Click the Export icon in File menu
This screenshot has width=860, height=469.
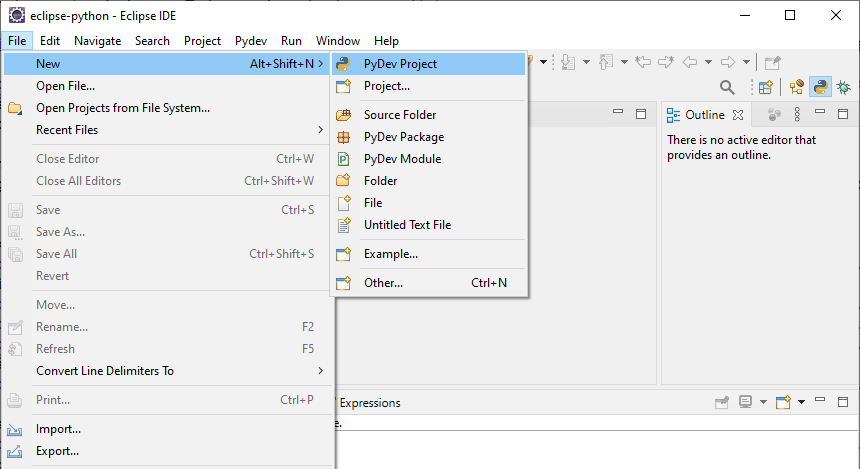(x=15, y=451)
